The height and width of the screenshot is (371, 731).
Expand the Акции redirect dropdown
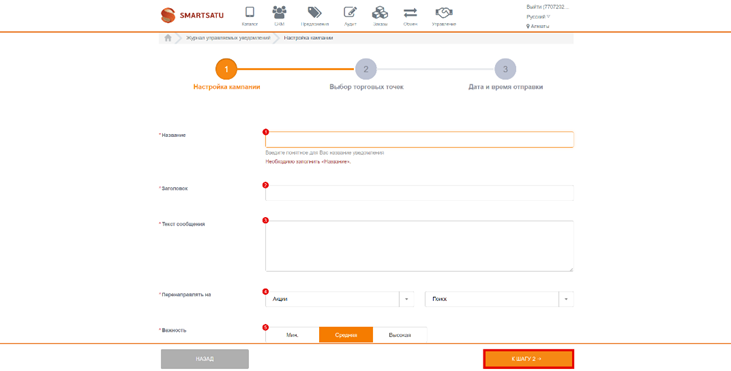pos(340,299)
